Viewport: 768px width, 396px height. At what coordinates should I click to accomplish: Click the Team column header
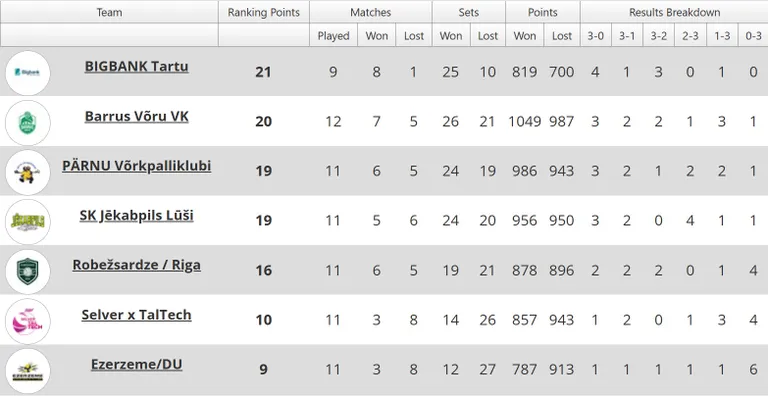109,12
